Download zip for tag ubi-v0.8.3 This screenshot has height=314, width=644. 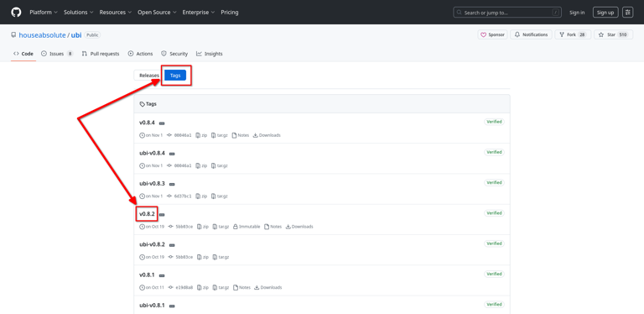click(201, 196)
